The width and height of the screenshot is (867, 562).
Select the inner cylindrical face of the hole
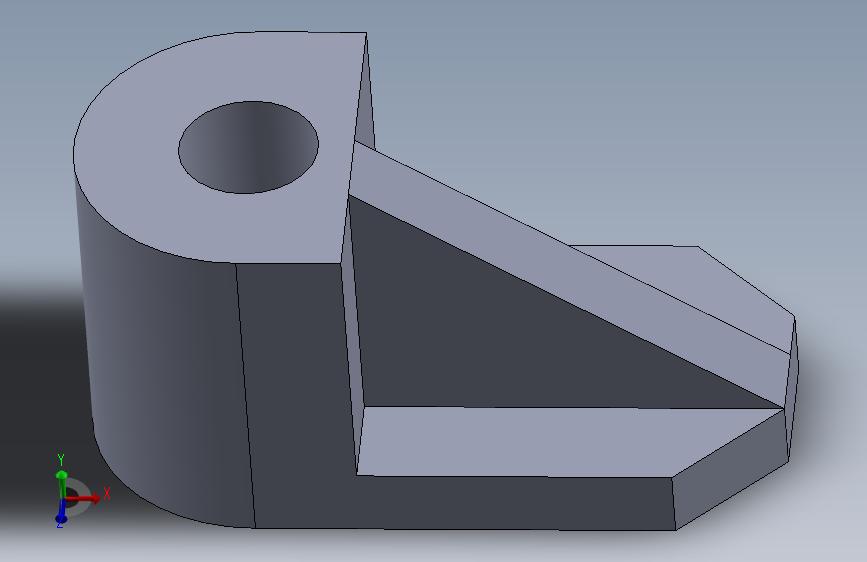click(x=249, y=147)
